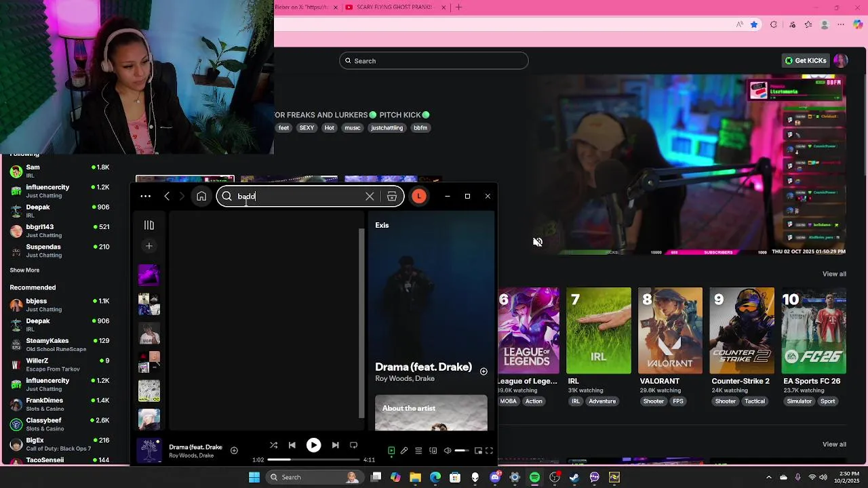Play the current Spotify track
Viewport: 868px width, 488px height.
(313, 445)
